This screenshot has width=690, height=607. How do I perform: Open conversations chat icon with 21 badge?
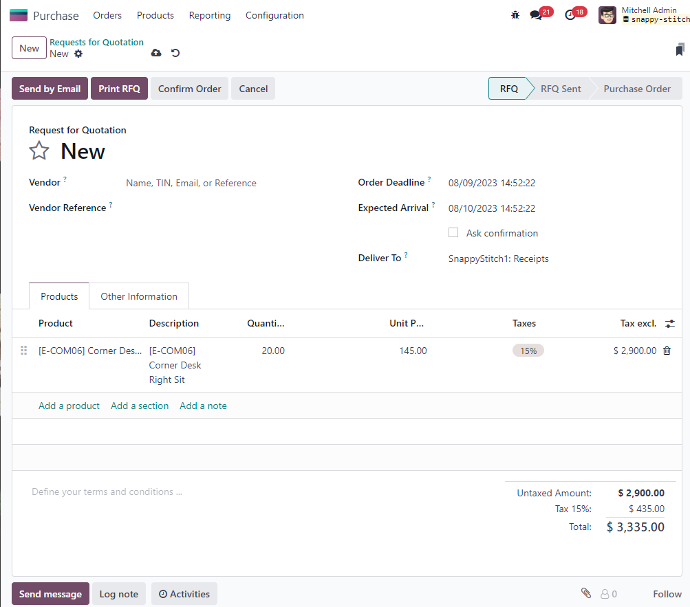click(536, 15)
